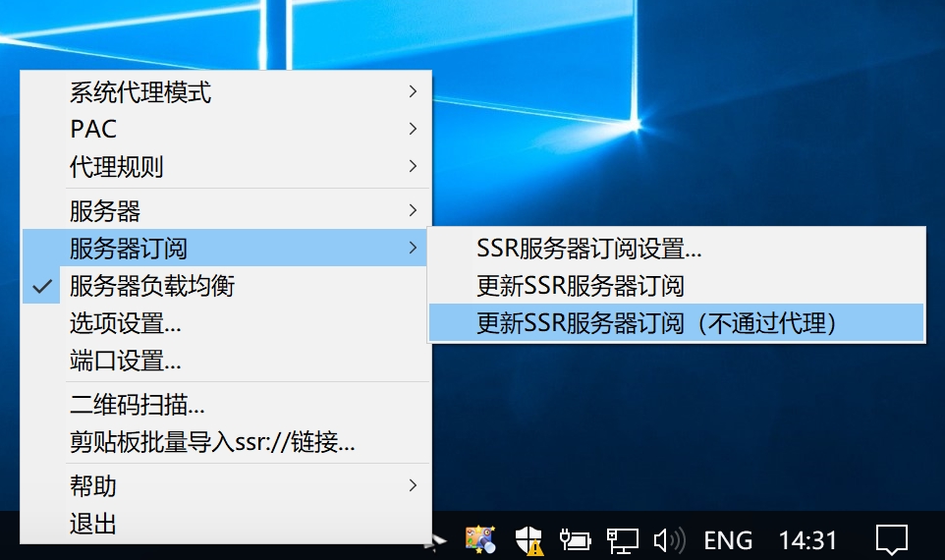Click the battery power tray icon
Viewport: 945px width, 560px height.
pyautogui.click(x=574, y=538)
